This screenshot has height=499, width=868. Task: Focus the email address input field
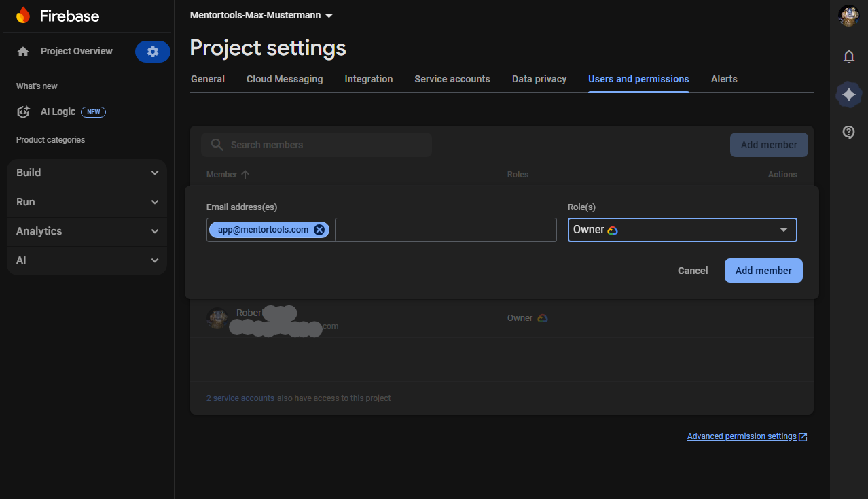(x=446, y=230)
